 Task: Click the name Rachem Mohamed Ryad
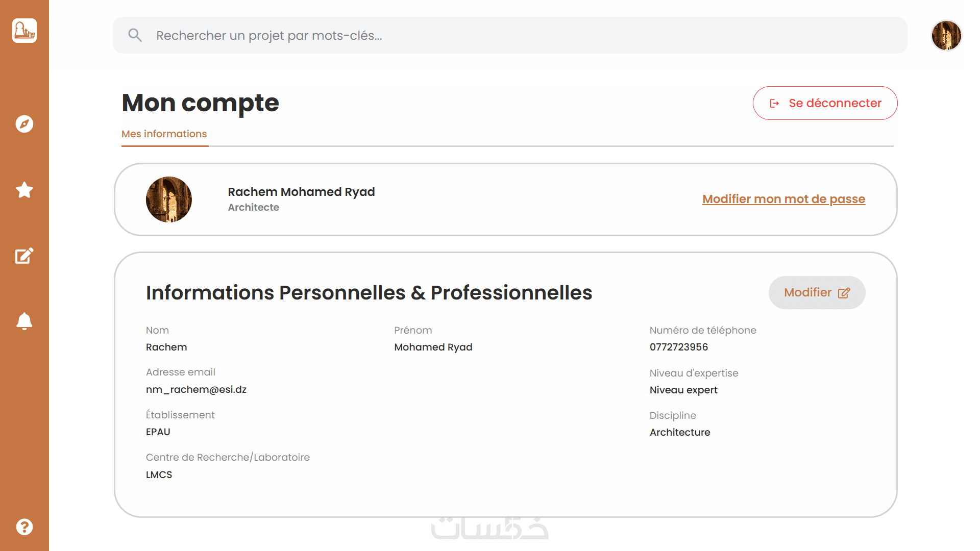301,192
